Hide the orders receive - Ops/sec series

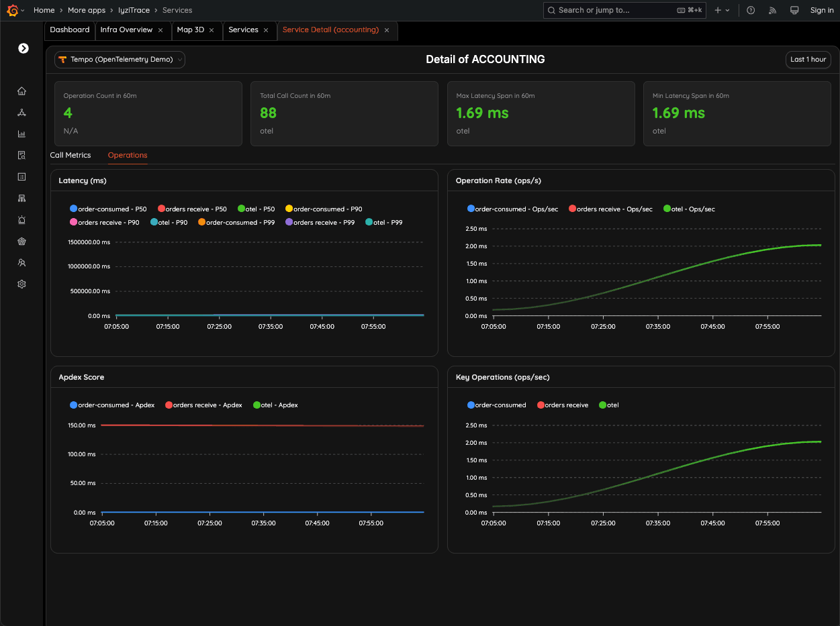pyautogui.click(x=610, y=208)
